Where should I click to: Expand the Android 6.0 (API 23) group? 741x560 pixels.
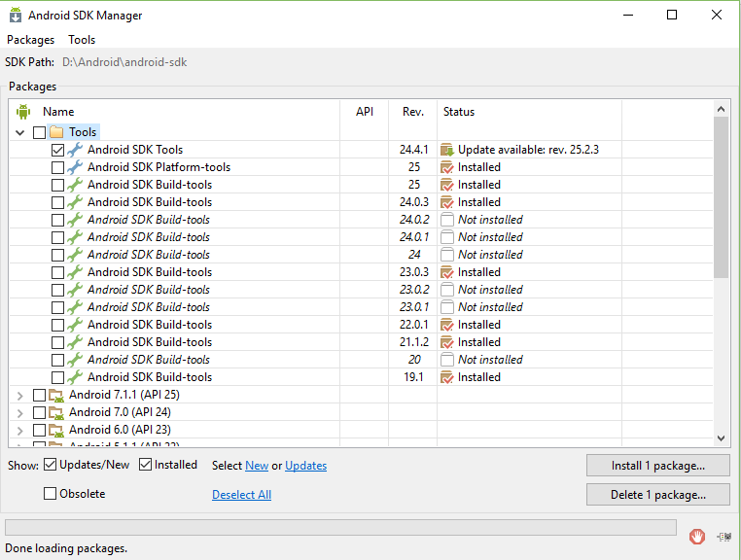pyautogui.click(x=19, y=431)
